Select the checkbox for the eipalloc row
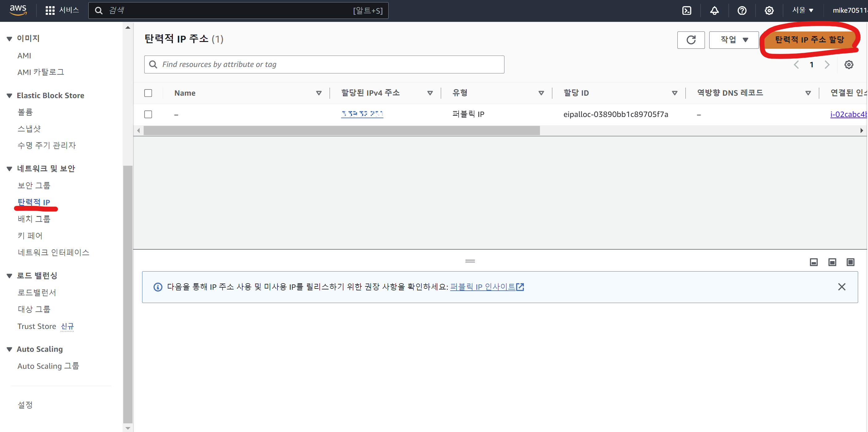 tap(148, 114)
